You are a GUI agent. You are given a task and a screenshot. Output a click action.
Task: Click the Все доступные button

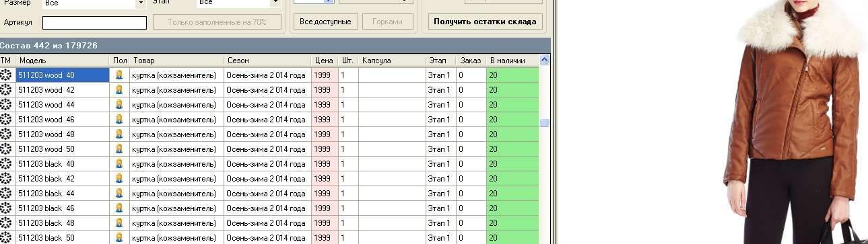pos(325,22)
